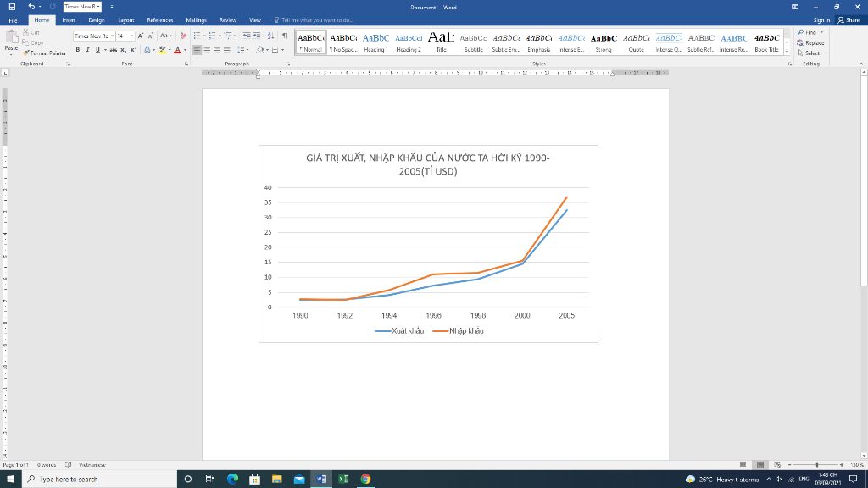Switch to the Layout tab
Viewport: 868px width, 488px height.
pyautogui.click(x=126, y=20)
